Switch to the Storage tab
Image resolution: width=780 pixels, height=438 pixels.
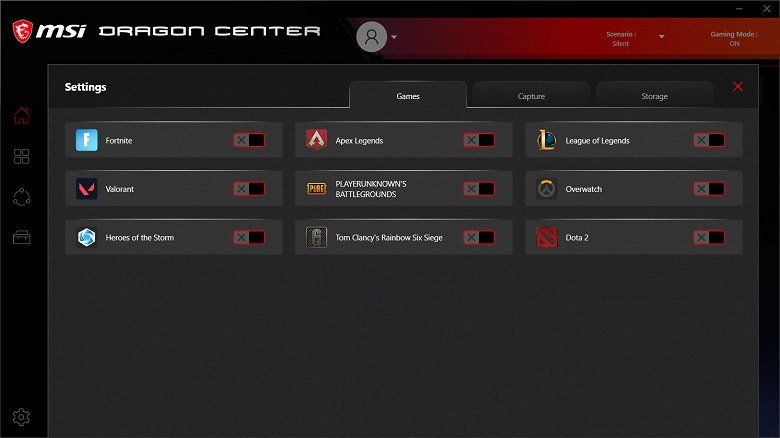[x=655, y=96]
